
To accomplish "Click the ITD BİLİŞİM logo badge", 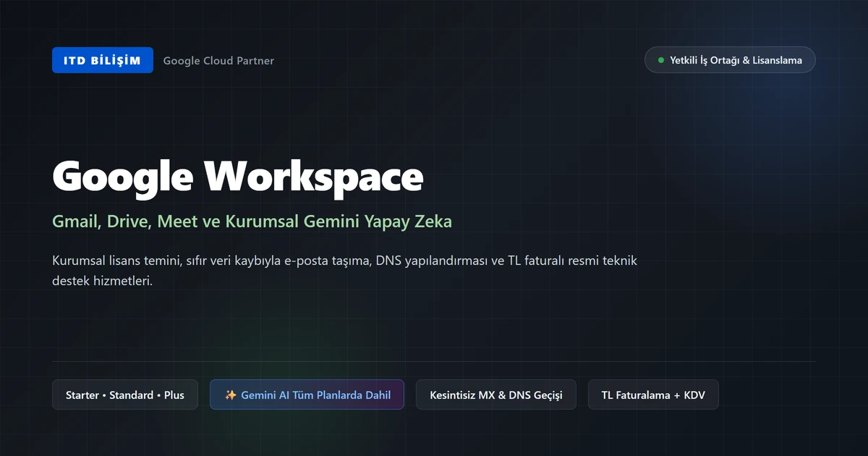I will coord(103,60).
